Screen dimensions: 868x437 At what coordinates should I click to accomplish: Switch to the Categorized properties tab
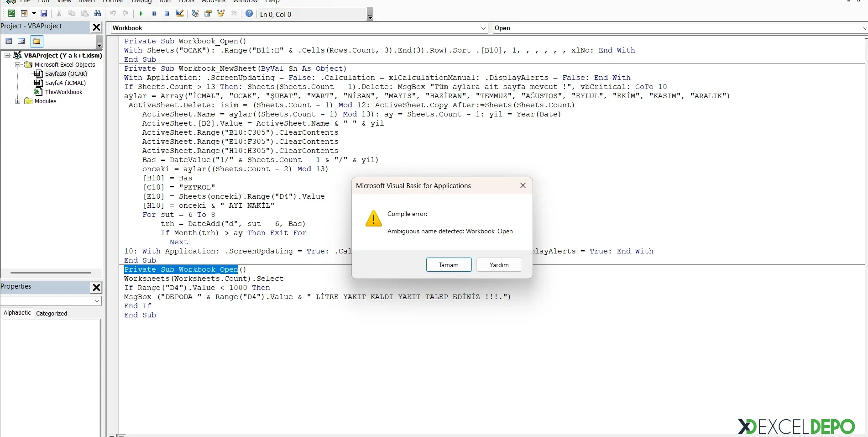point(52,313)
